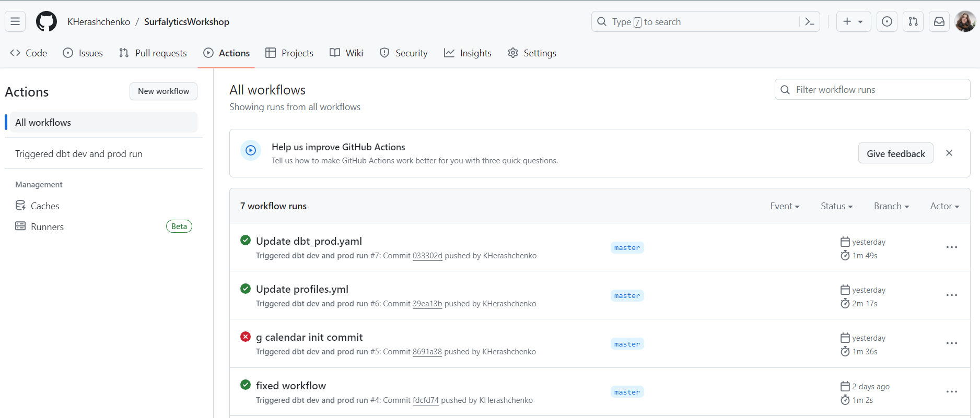Screen dimensions: 980x418
Task: Click the user profile avatar
Action: pos(964,21)
